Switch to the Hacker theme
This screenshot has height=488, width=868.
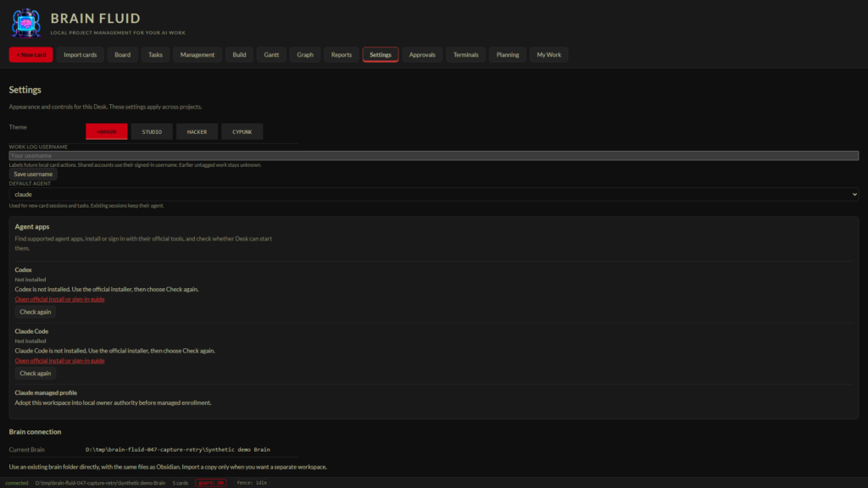coord(197,131)
